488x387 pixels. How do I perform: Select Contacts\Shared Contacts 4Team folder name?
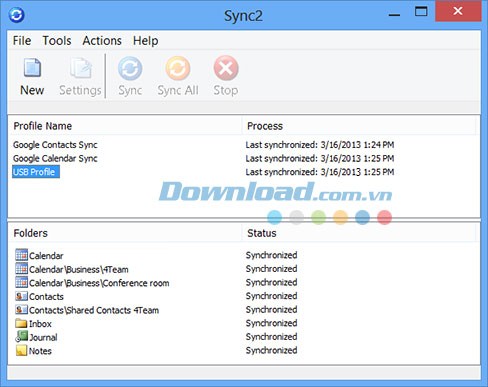click(x=94, y=310)
